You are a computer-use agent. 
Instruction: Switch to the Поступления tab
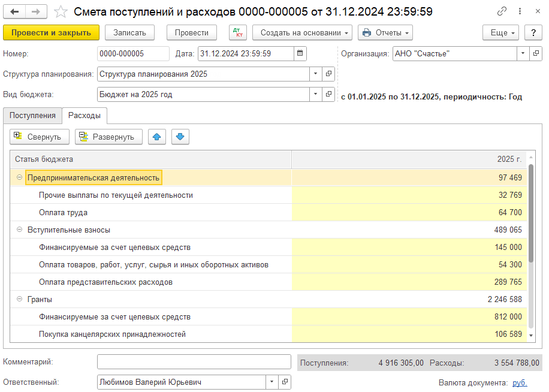coord(32,115)
